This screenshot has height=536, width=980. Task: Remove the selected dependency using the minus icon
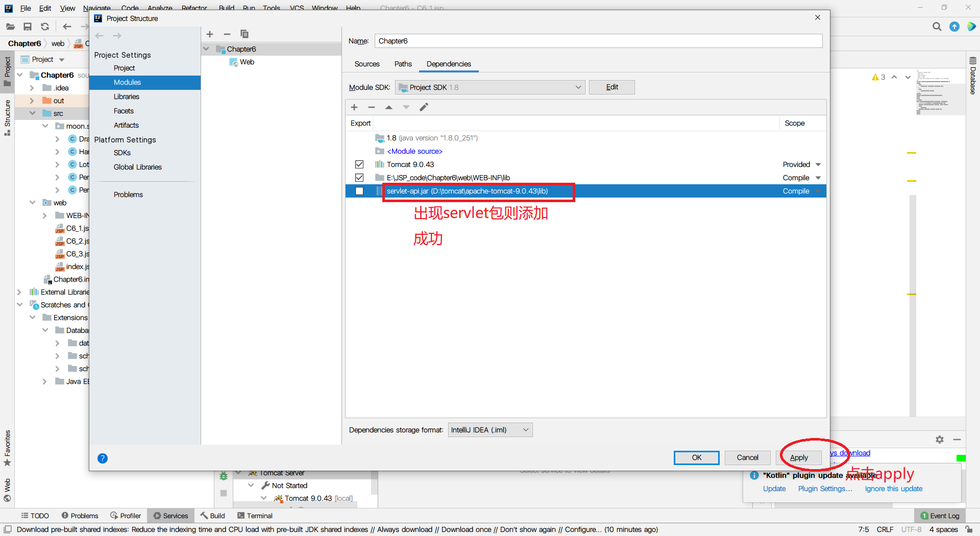tap(372, 107)
